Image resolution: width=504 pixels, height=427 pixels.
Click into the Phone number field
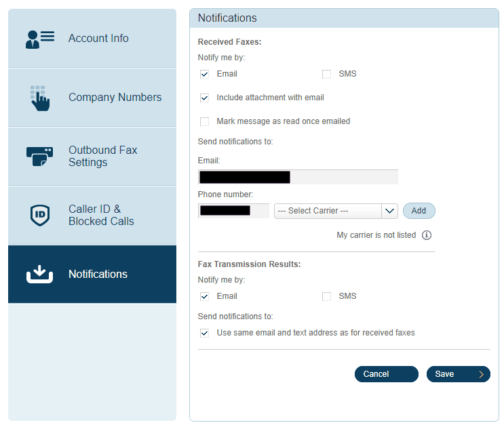(233, 211)
